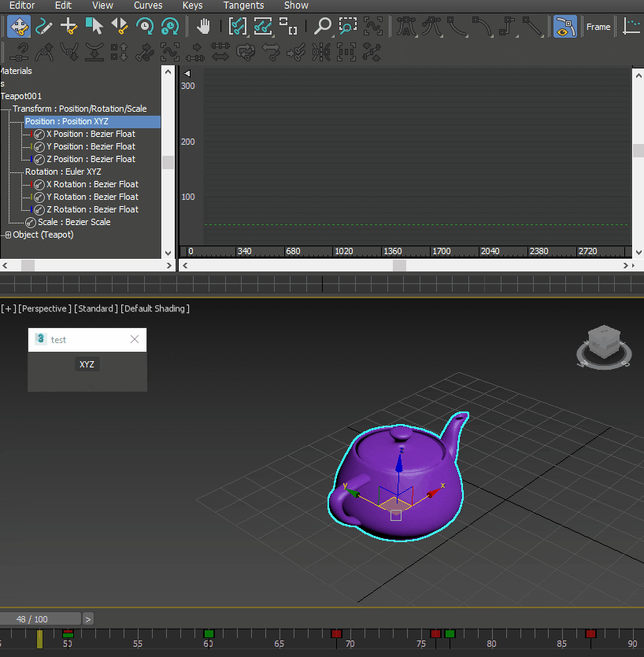Click the [+] viewport menu label
The image size is (644, 657).
[x=9, y=308]
